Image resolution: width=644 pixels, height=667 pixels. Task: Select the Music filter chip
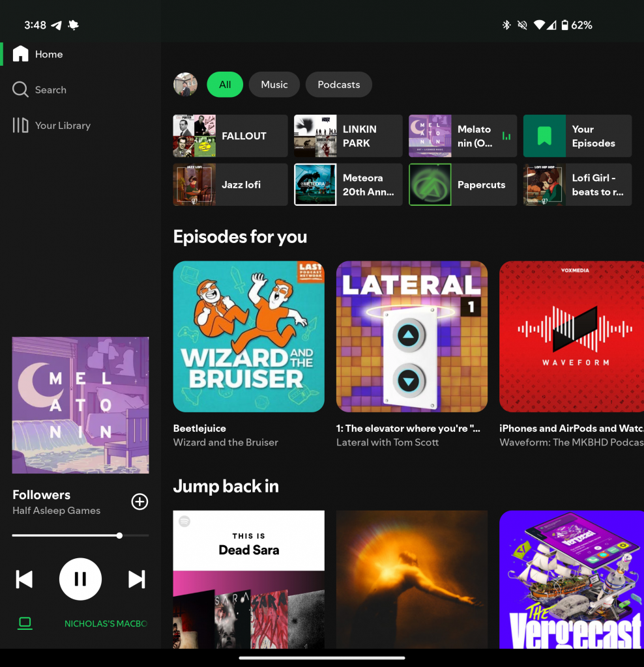click(x=274, y=85)
